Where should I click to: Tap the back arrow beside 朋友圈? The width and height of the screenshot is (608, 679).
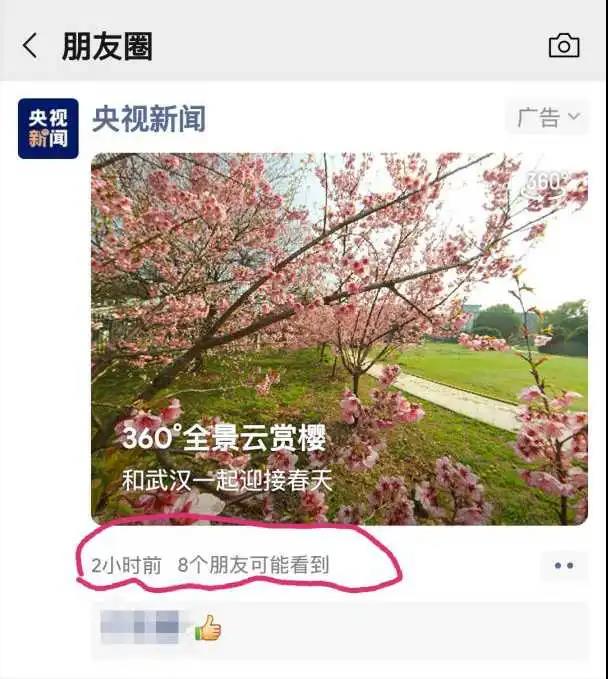click(x=30, y=45)
